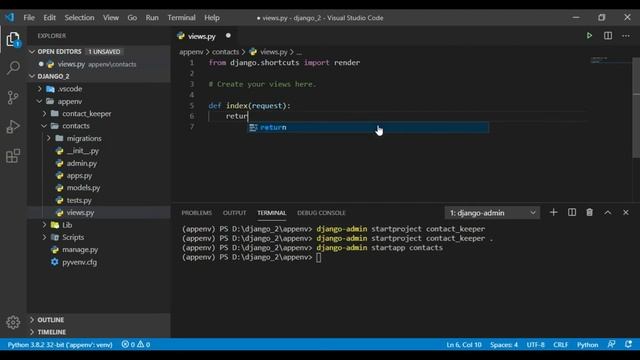
Task: Open the VS Code logo application menu
Action: 9,18
